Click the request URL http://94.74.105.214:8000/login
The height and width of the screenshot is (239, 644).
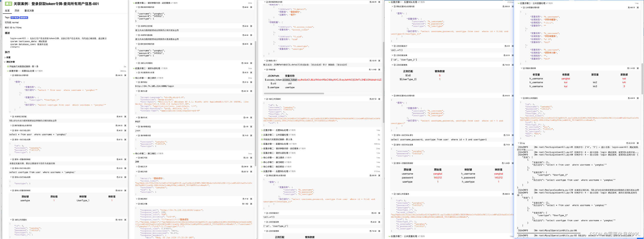click(x=155, y=86)
